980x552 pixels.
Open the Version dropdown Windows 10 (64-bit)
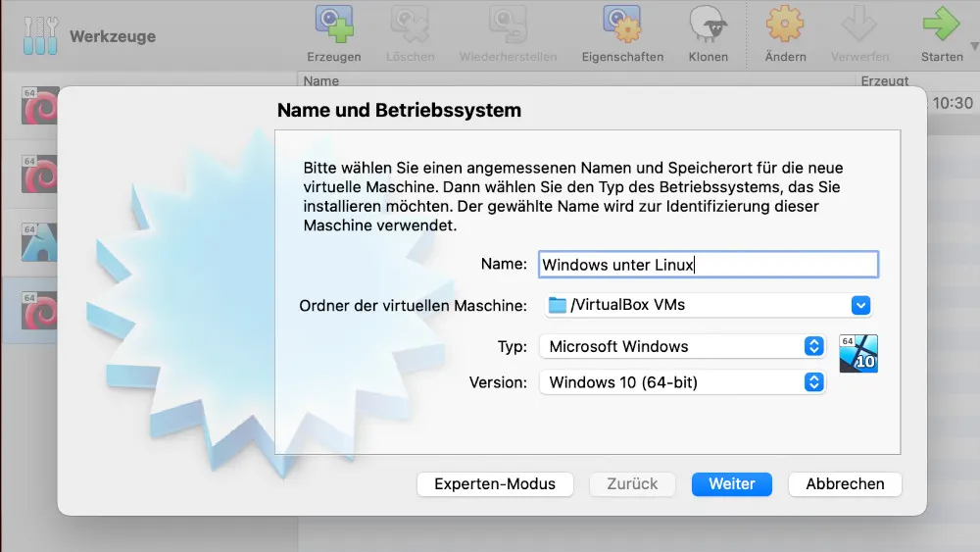682,382
